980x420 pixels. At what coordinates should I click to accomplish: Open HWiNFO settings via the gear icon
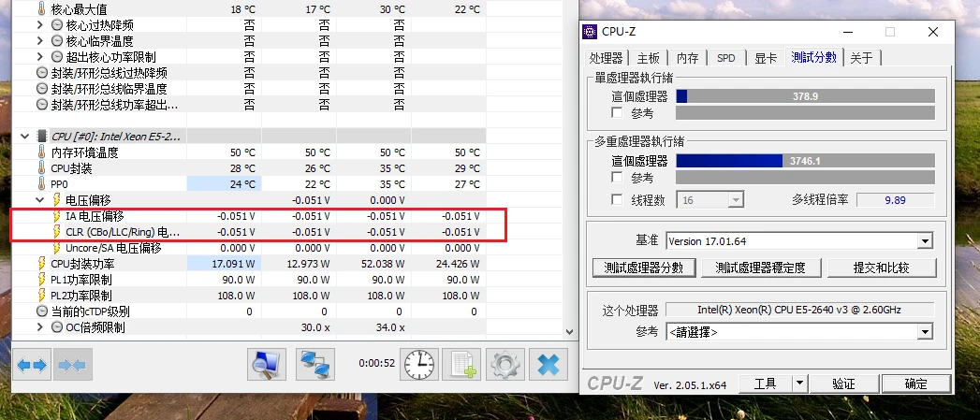(505, 364)
